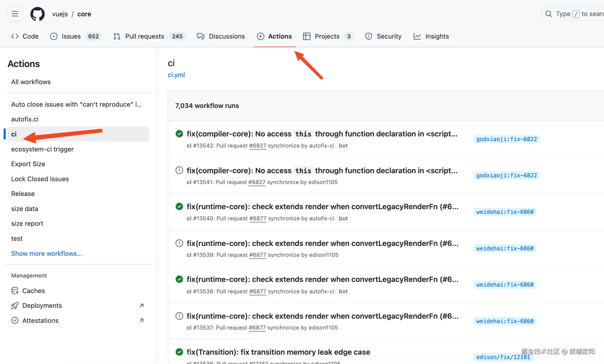Open the ci.yml workflow file link
604x364 pixels.
coord(176,75)
